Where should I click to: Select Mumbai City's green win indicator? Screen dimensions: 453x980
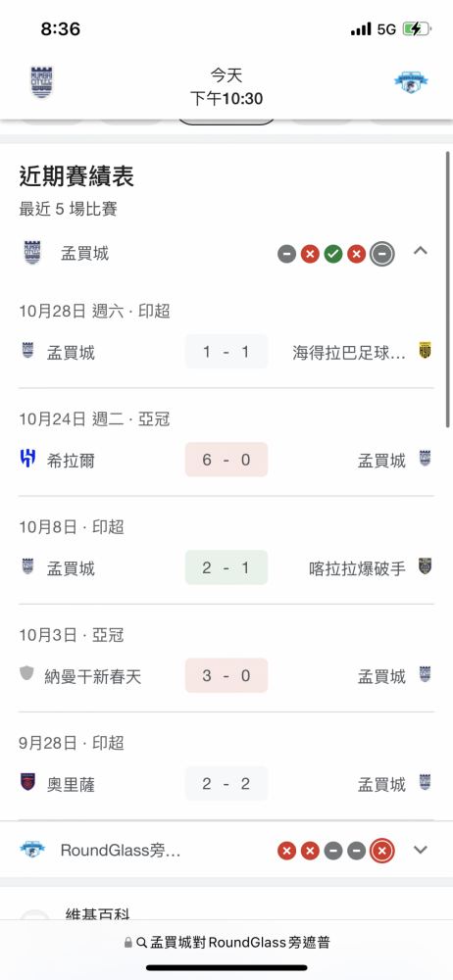point(333,254)
